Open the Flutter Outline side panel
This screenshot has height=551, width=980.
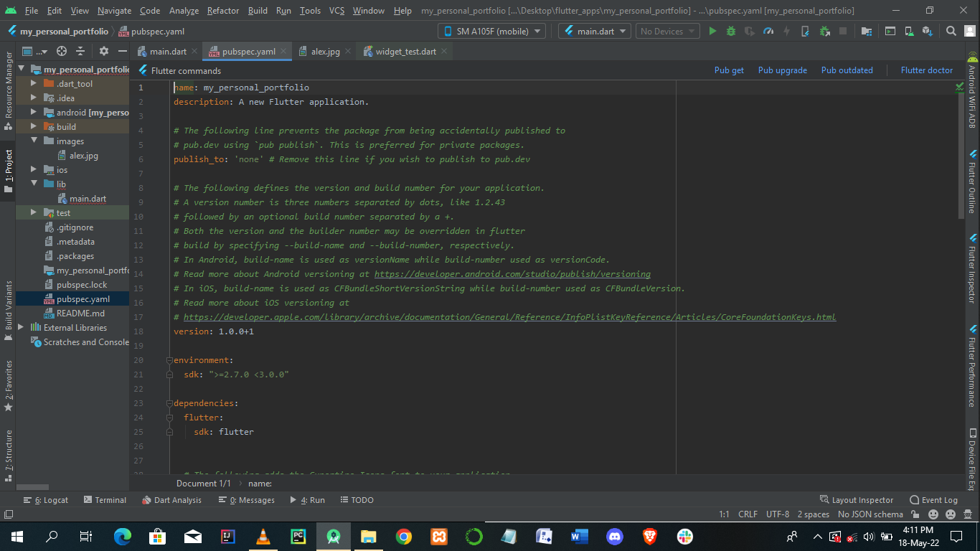click(x=972, y=183)
